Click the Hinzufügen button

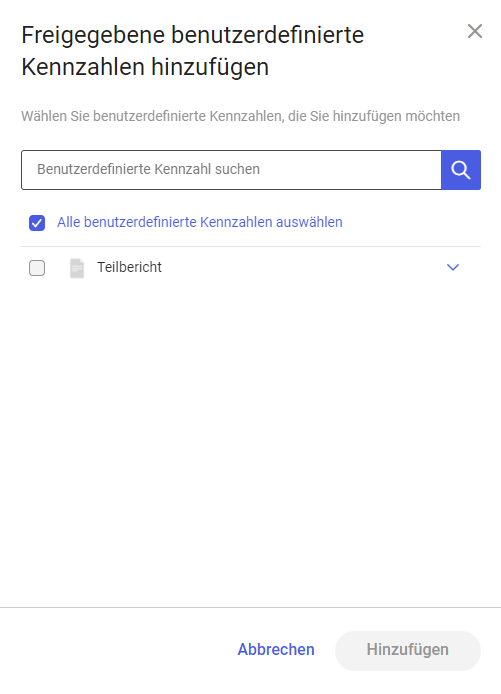coord(408,650)
